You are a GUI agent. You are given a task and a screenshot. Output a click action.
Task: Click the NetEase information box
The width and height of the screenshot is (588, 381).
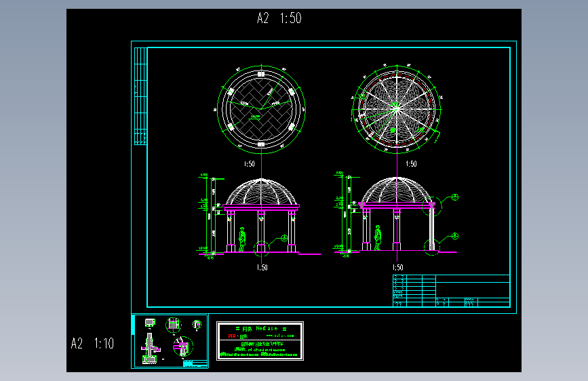pos(260,341)
